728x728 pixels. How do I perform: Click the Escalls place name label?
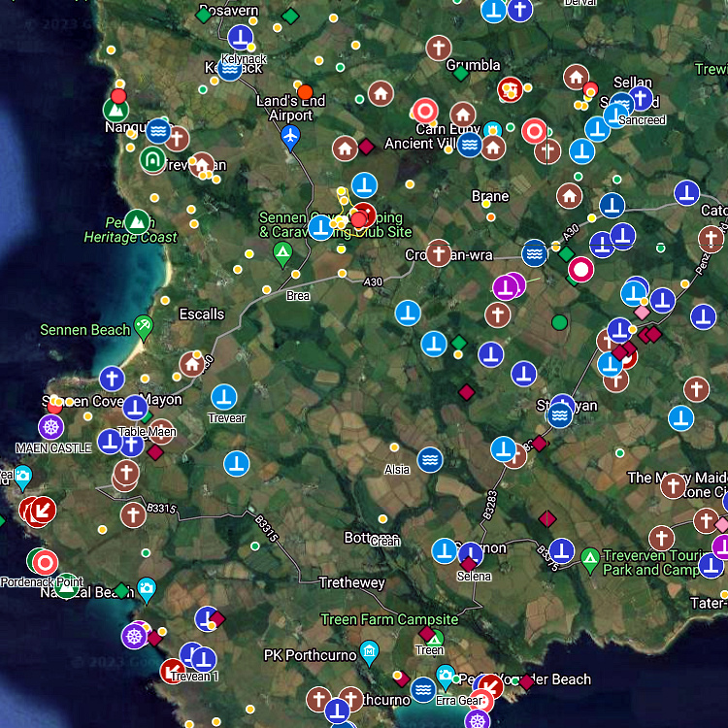(x=202, y=314)
